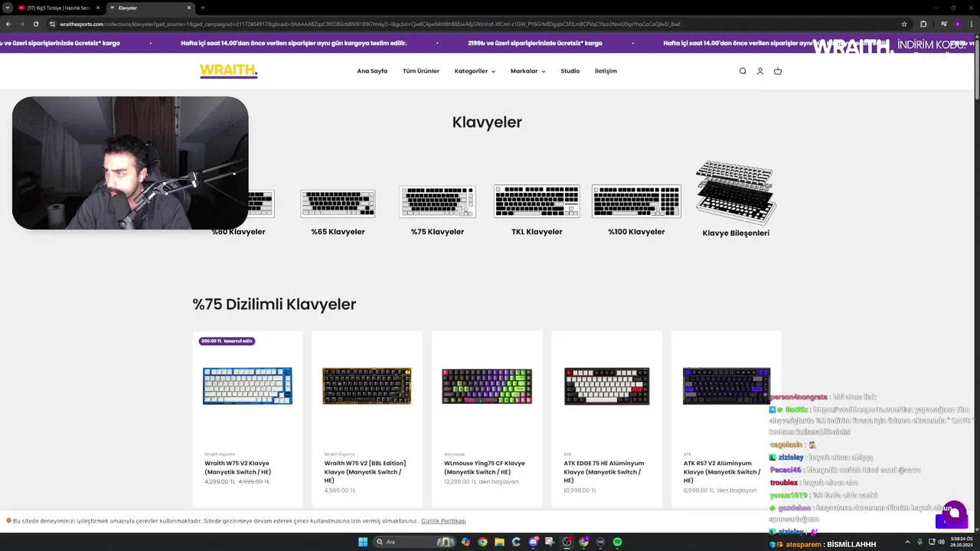Click the WRAITH logo in header
Viewport: 980px width, 551px height.
tap(228, 71)
